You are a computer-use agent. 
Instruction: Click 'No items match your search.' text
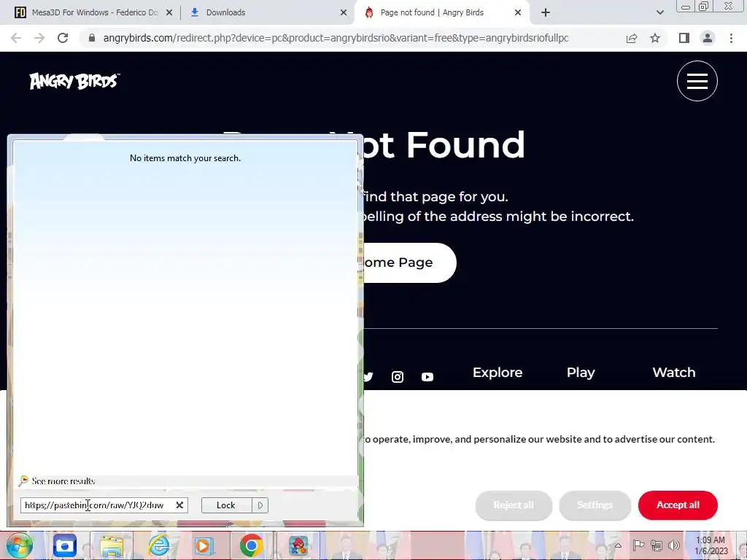pos(185,158)
